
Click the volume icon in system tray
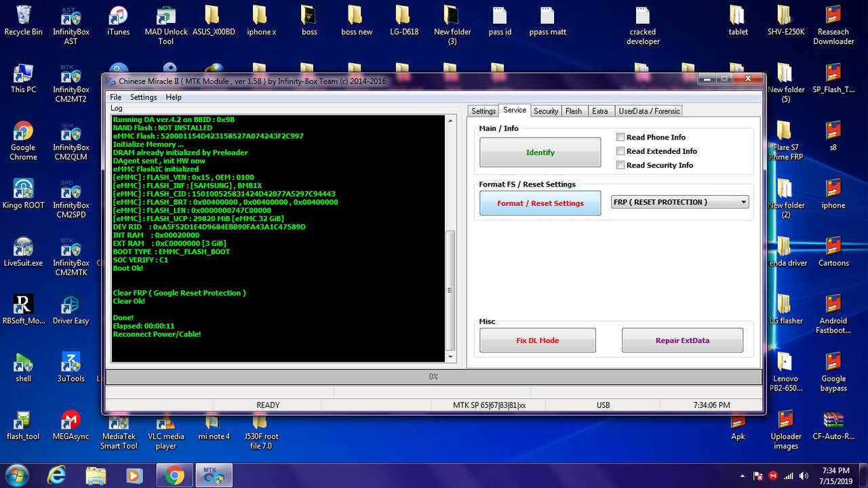[804, 476]
